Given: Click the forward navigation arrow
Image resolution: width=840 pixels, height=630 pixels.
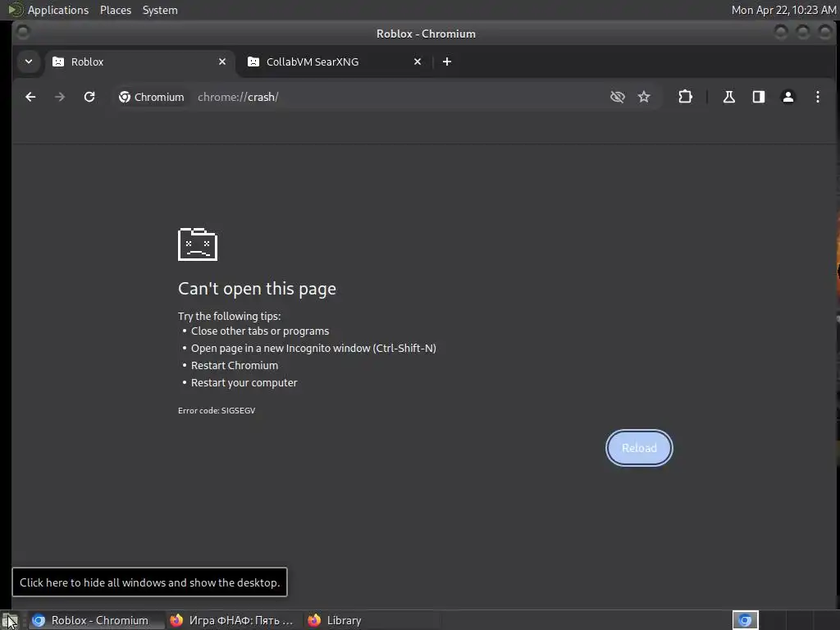Looking at the screenshot, I should [x=59, y=97].
